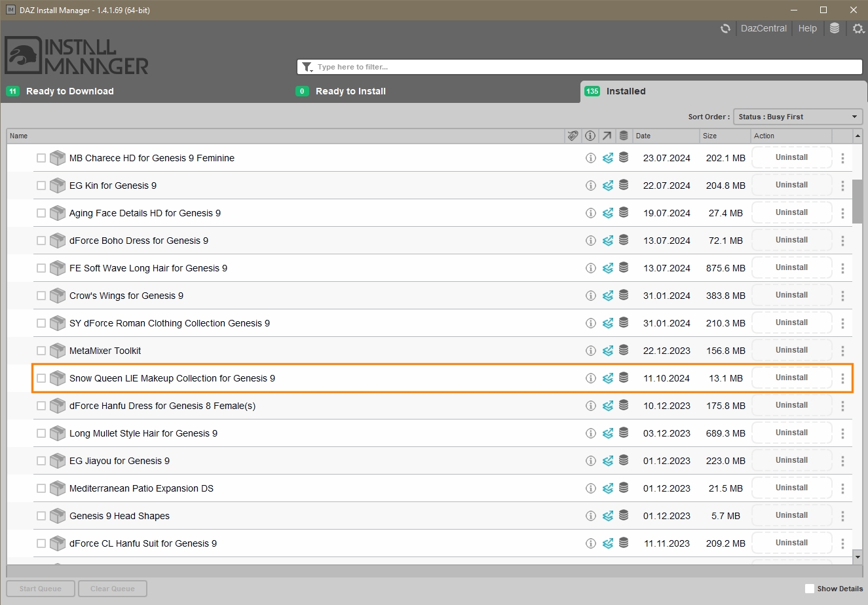Open the Sort Order dropdown
Screen dimensions: 868x605
tap(798, 117)
